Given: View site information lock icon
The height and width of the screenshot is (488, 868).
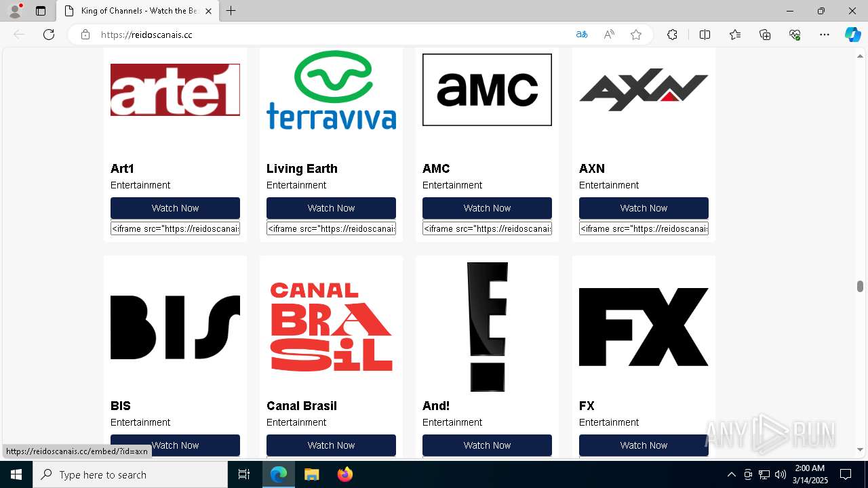Looking at the screenshot, I should point(85,35).
